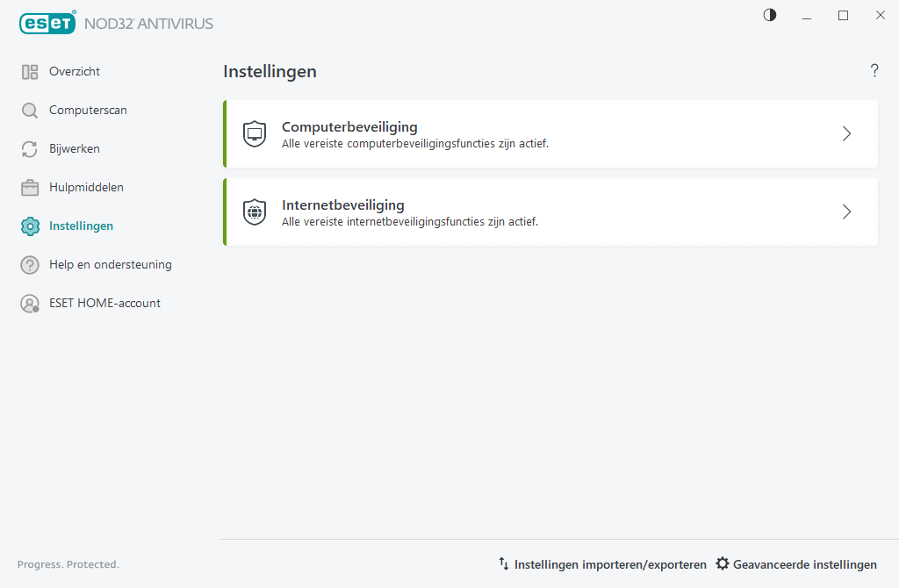This screenshot has height=588, width=899.
Task: Click the Internetbeveiliging shield globe icon
Action: click(255, 212)
